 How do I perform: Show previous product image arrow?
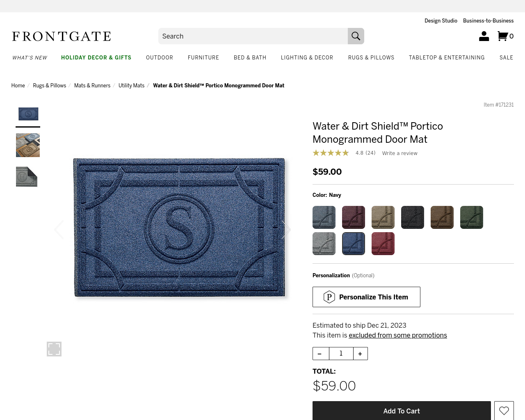tap(59, 230)
